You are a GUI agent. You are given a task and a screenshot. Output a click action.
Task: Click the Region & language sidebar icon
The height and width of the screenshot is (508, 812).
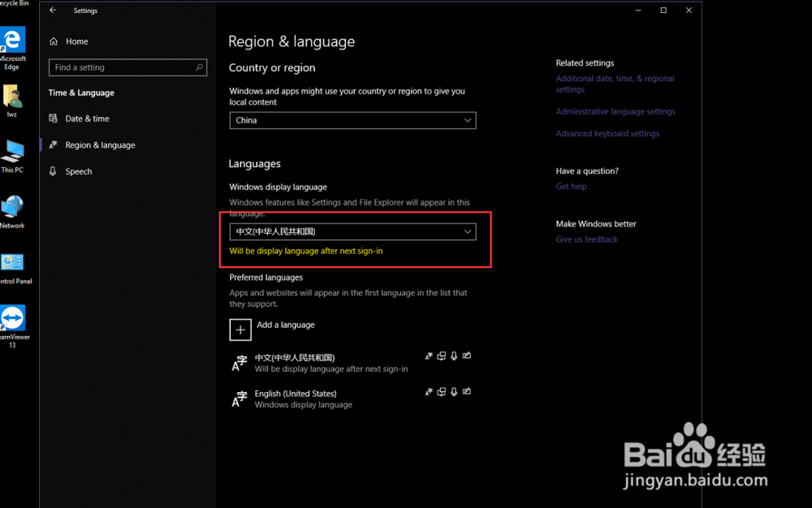click(53, 144)
